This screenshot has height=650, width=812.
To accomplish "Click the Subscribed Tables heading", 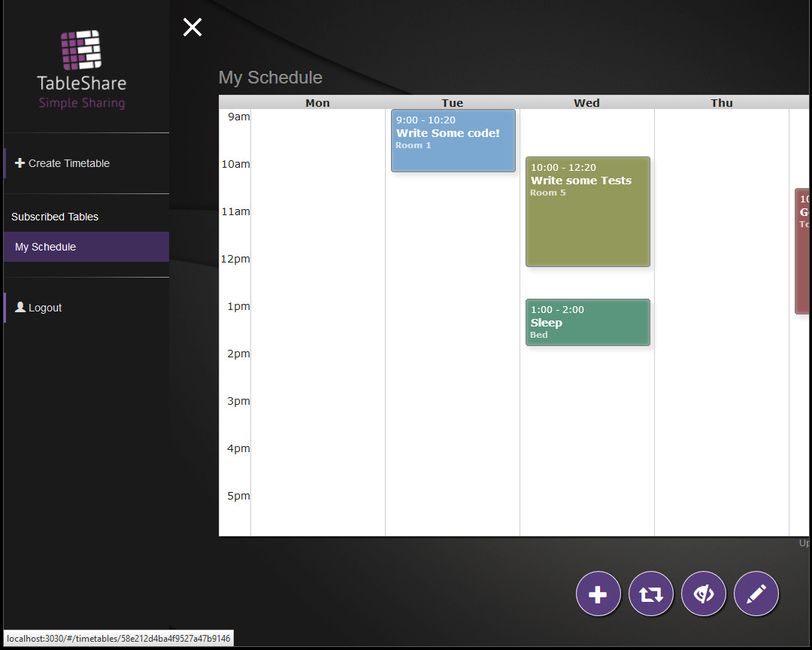I will tap(55, 217).
